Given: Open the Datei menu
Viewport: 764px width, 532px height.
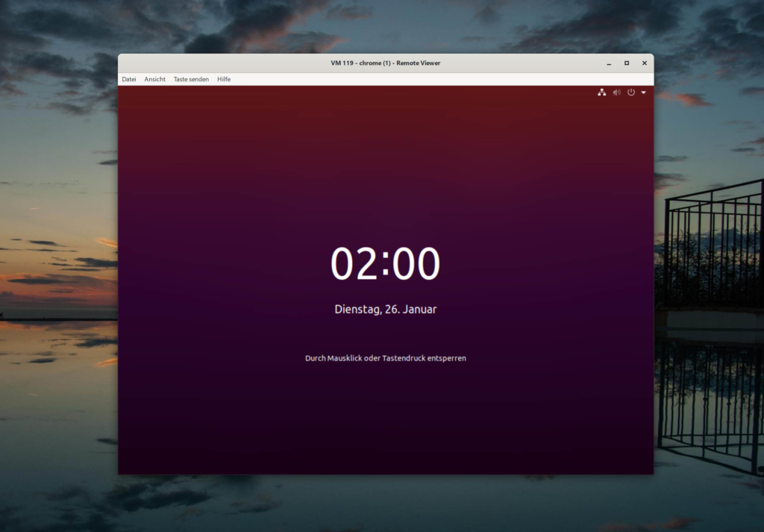Looking at the screenshot, I should coord(128,78).
